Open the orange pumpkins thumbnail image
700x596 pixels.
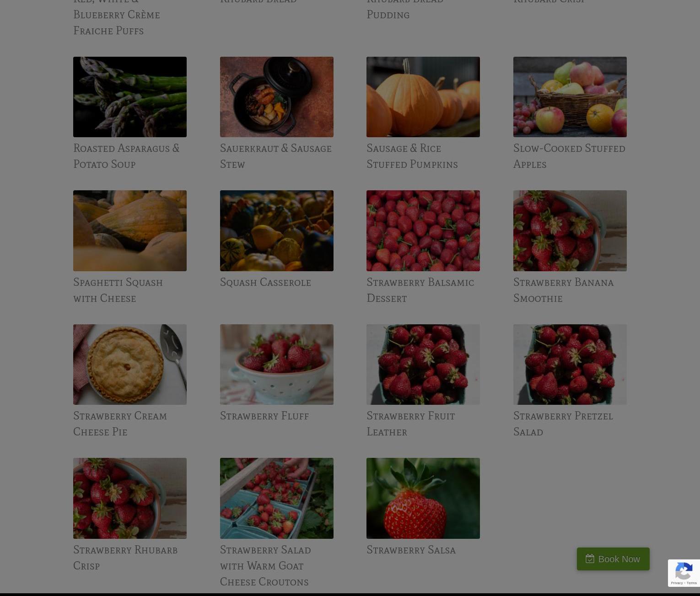[x=423, y=97]
